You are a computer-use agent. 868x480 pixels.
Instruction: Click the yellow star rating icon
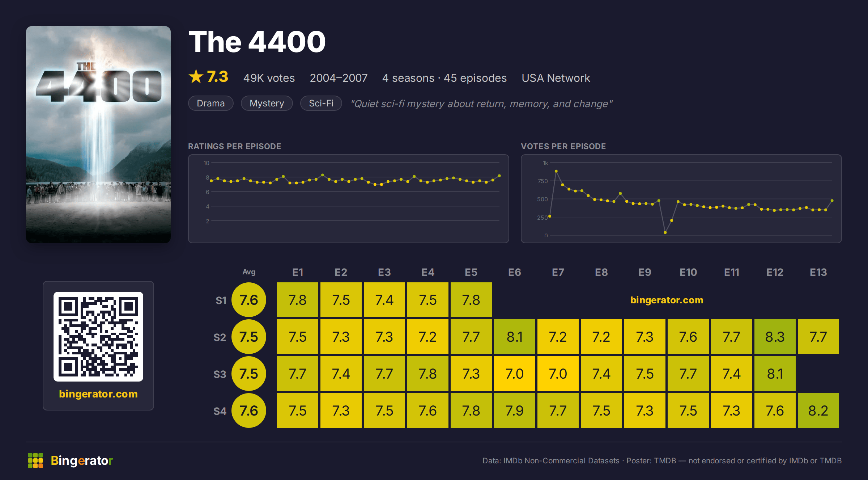pos(196,76)
